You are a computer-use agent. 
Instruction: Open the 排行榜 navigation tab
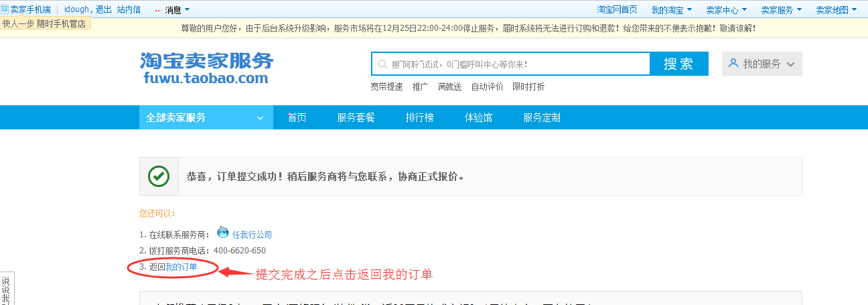420,117
